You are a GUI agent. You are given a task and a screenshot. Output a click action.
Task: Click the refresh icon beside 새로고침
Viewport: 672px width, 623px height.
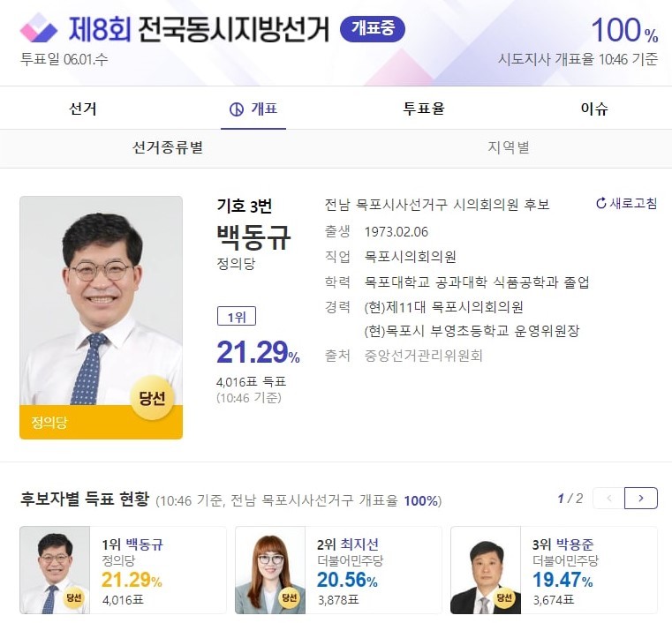tap(601, 204)
